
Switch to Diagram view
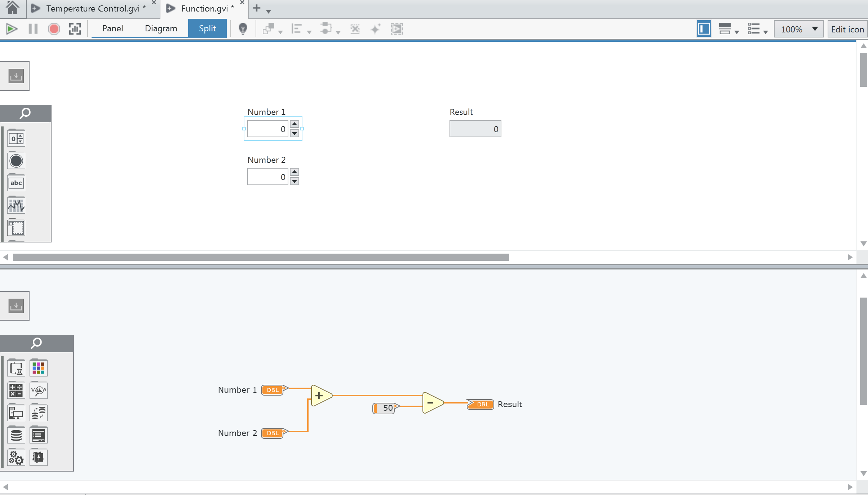click(x=161, y=28)
